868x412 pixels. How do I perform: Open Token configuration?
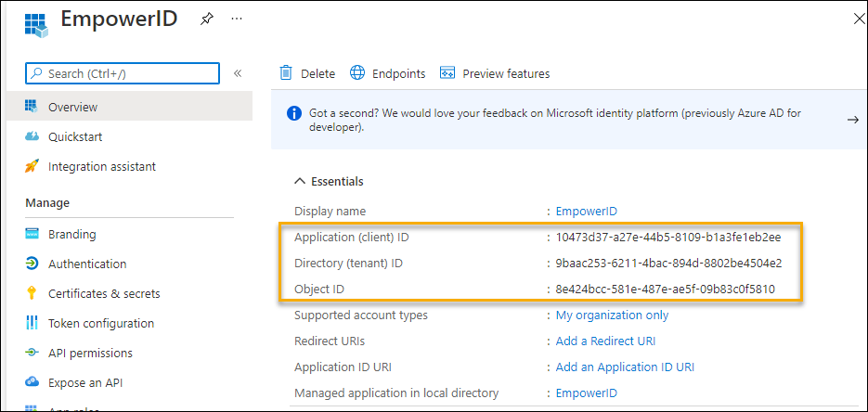pyautogui.click(x=101, y=323)
